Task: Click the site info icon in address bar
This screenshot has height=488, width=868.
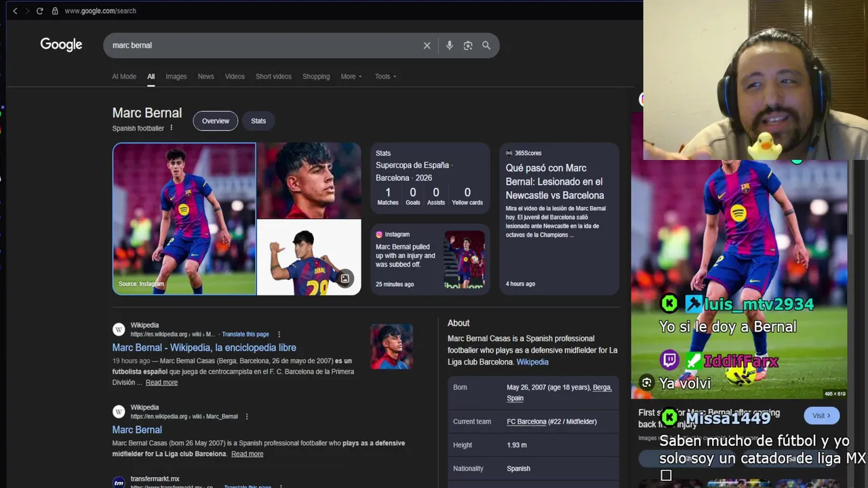Action: point(55,11)
